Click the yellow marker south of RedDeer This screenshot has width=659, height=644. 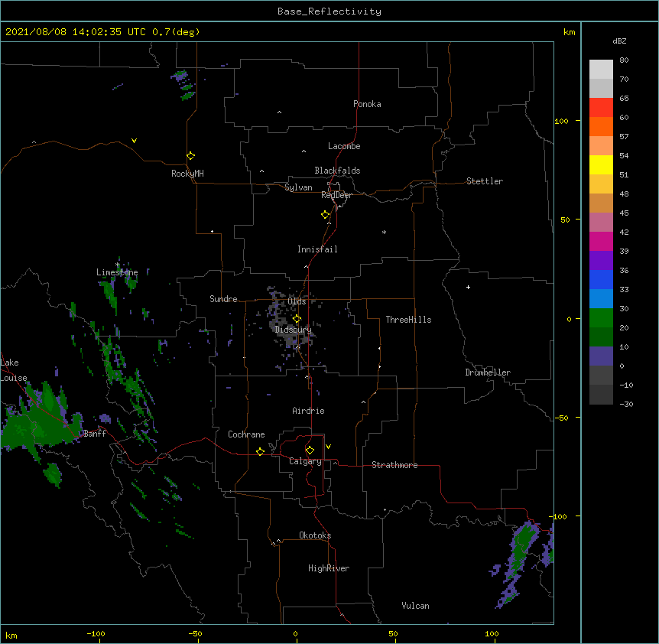coord(325,215)
